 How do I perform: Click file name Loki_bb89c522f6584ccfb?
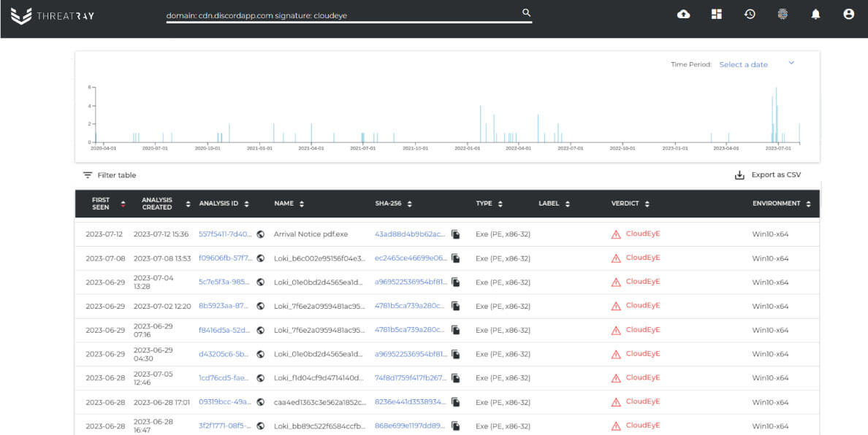320,426
